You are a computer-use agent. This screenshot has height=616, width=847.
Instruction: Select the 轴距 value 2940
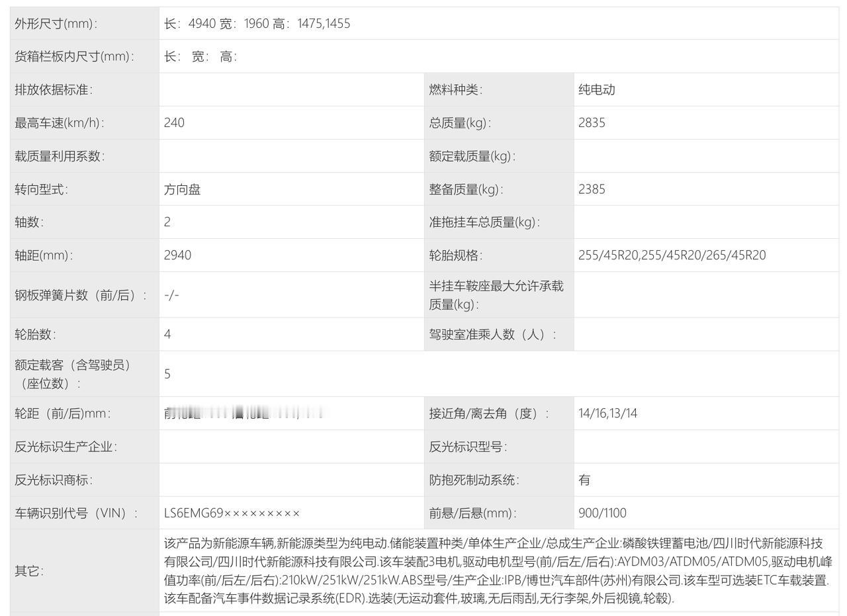175,255
